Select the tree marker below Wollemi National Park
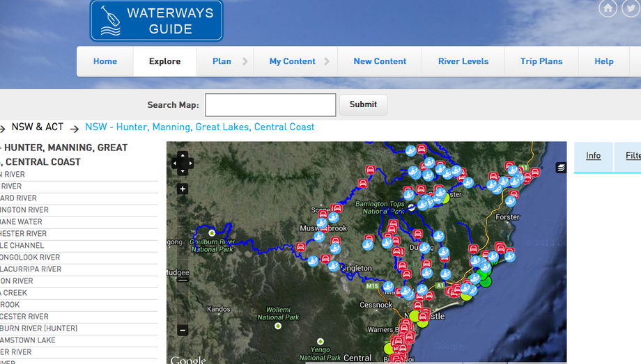Image resolution: width=641 pixels, height=364 pixels. point(278,326)
